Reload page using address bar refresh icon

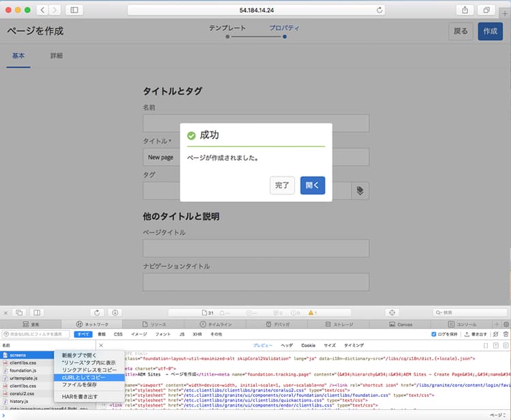coord(380,10)
